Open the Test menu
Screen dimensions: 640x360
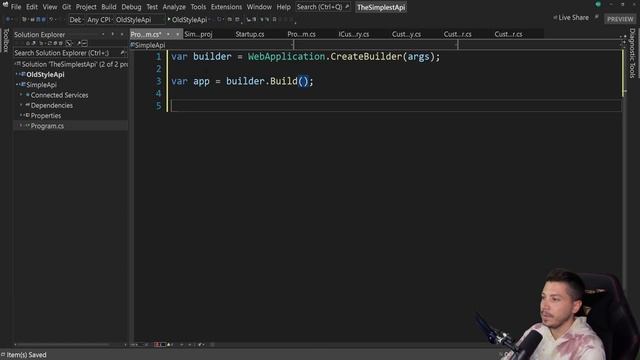[x=152, y=7]
